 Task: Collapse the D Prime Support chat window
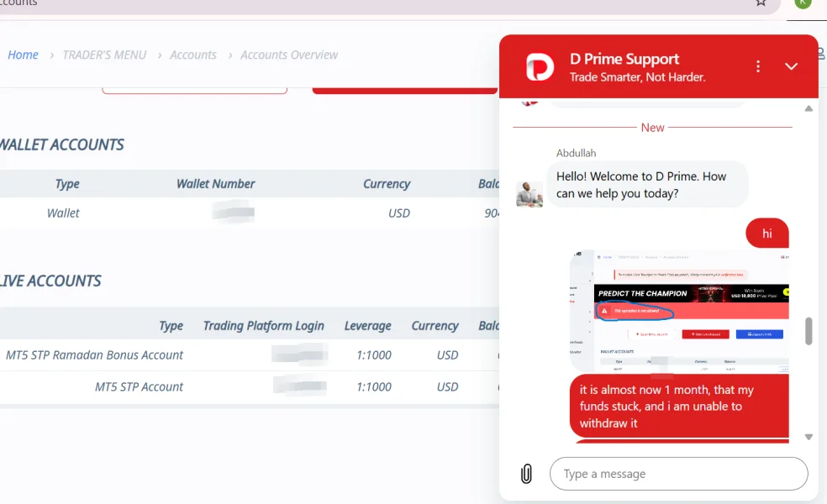click(x=791, y=66)
